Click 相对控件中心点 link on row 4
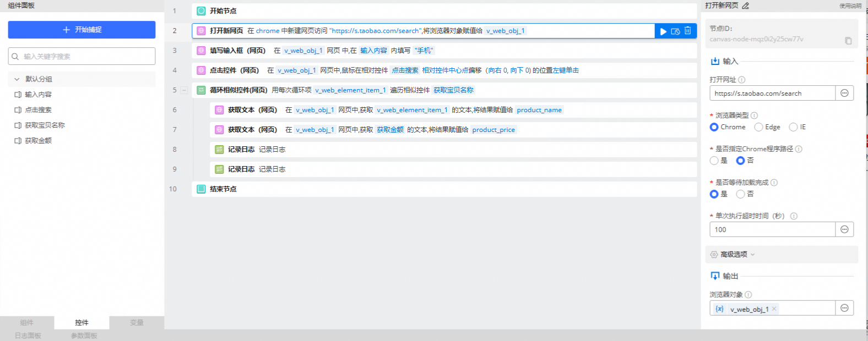868x341 pixels. 445,70
